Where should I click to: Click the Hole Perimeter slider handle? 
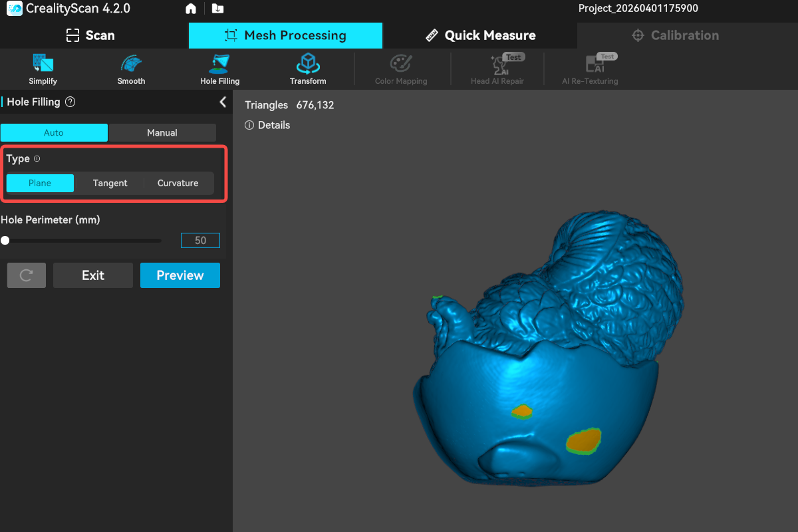pos(5,241)
